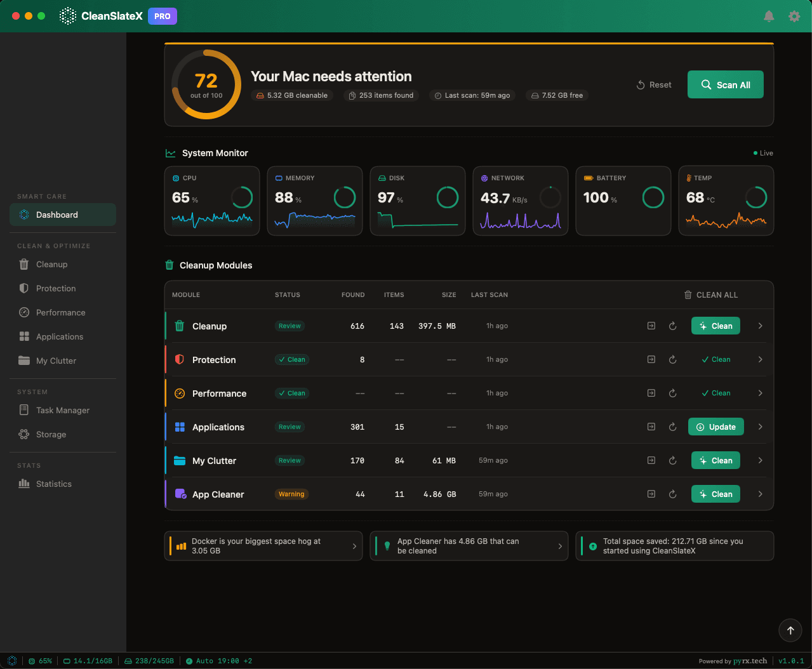Open Cleanup module via arrow-box icon
This screenshot has width=812, height=669.
pos(651,326)
